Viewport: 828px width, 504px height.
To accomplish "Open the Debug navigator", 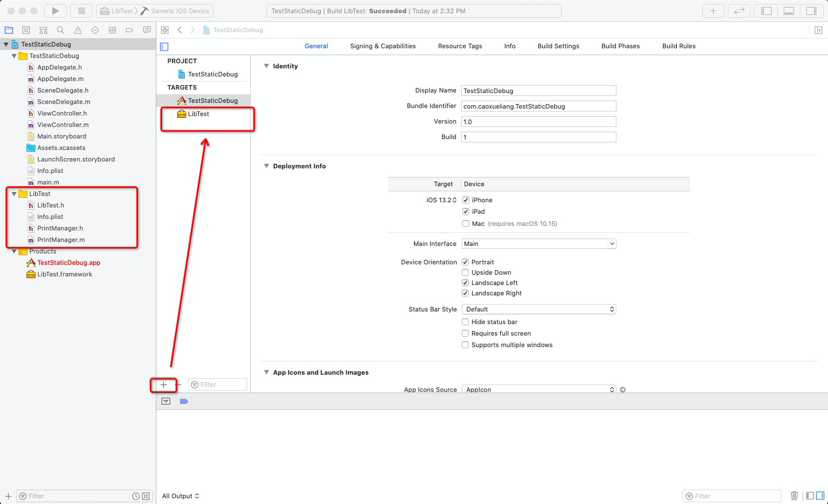I will (112, 30).
